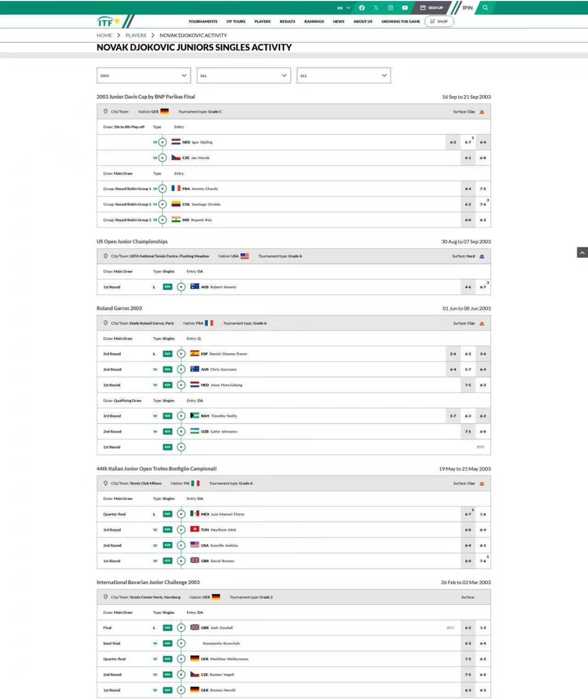Click H2H icon for Jesse Huta Galung match
The height and width of the screenshot is (700, 588).
coord(168,385)
